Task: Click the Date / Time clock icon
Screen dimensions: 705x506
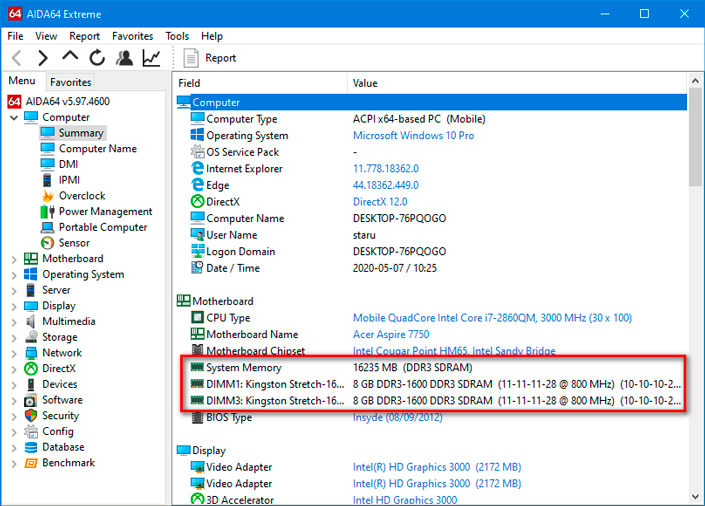Action: [x=197, y=268]
